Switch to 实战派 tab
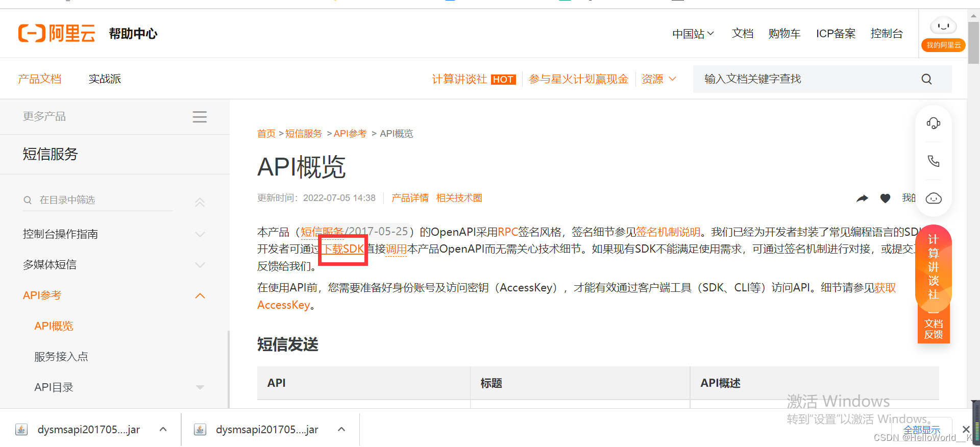Screen dimensions: 980x447 click(105, 79)
